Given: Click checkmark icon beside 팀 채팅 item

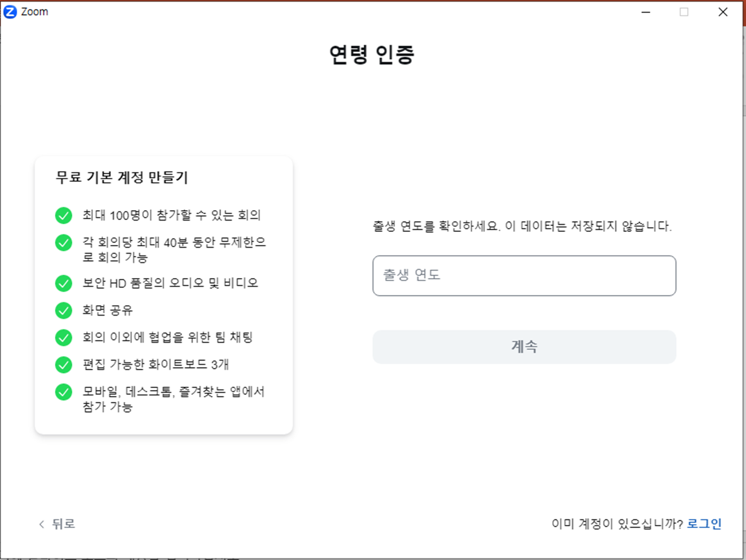Looking at the screenshot, I should point(64,337).
